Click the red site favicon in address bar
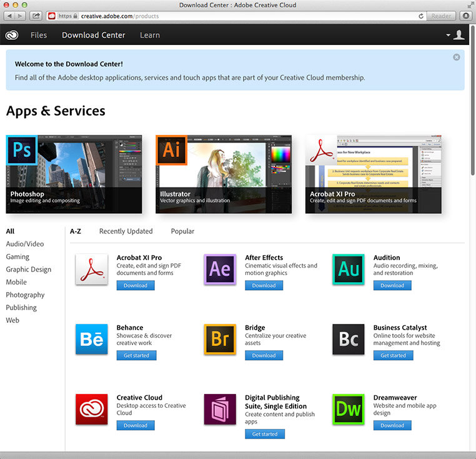 click(52, 16)
